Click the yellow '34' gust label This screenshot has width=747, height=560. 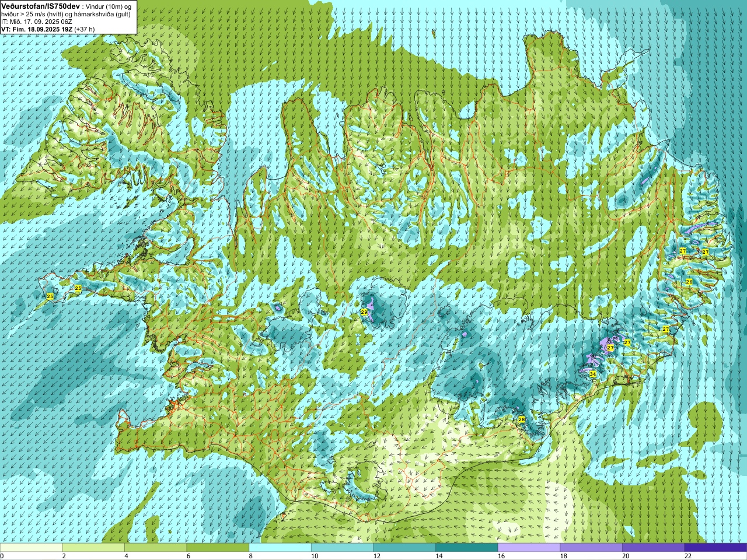coord(593,374)
